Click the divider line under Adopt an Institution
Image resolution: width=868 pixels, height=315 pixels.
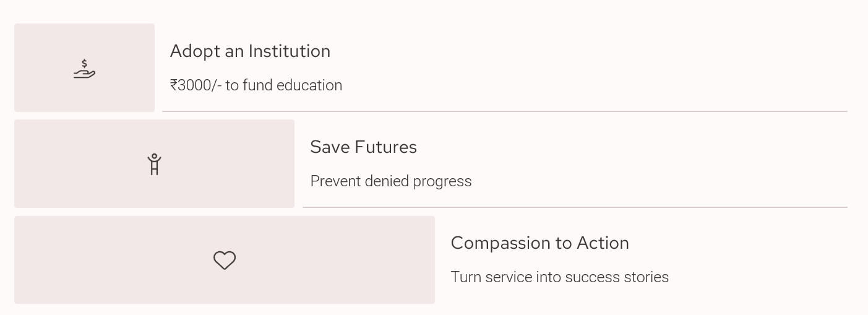pyautogui.click(x=504, y=111)
